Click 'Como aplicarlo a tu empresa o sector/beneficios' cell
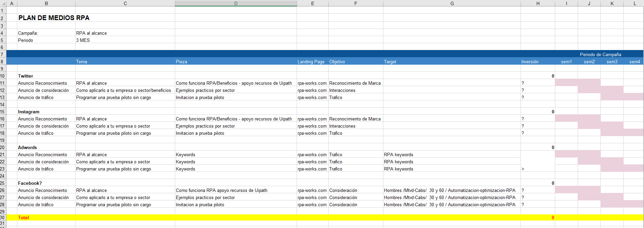 (x=125, y=90)
